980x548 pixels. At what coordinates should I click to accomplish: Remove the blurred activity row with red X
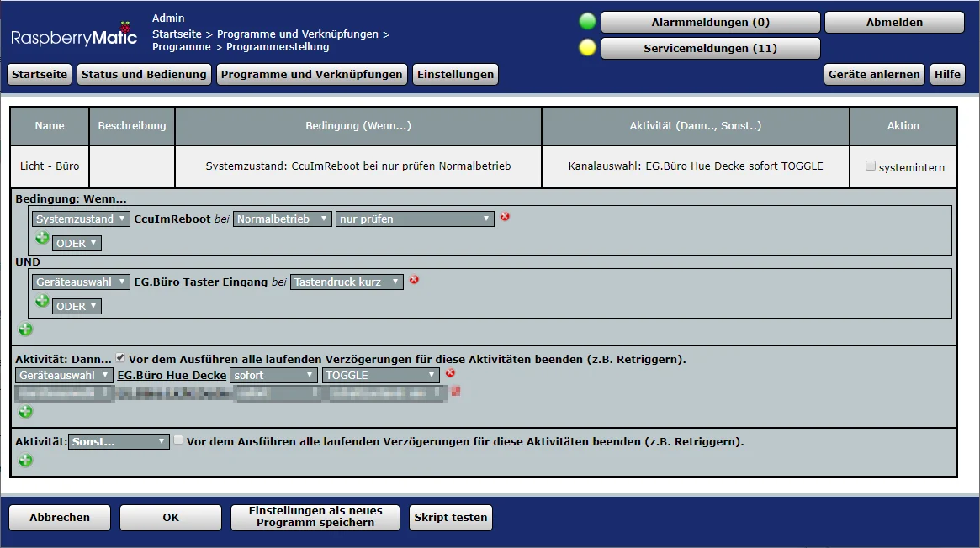coord(456,392)
